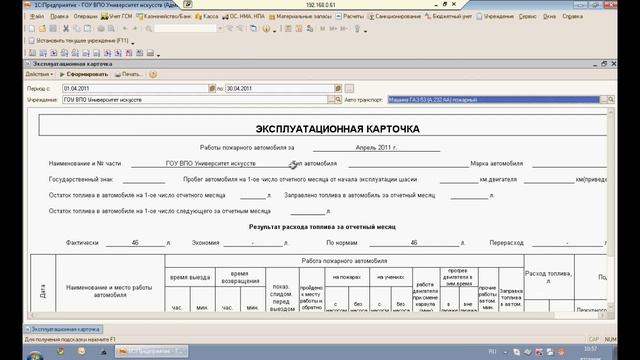The image size is (640, 360).
Task: Open the Санкционирование menu
Action: click(394, 16)
